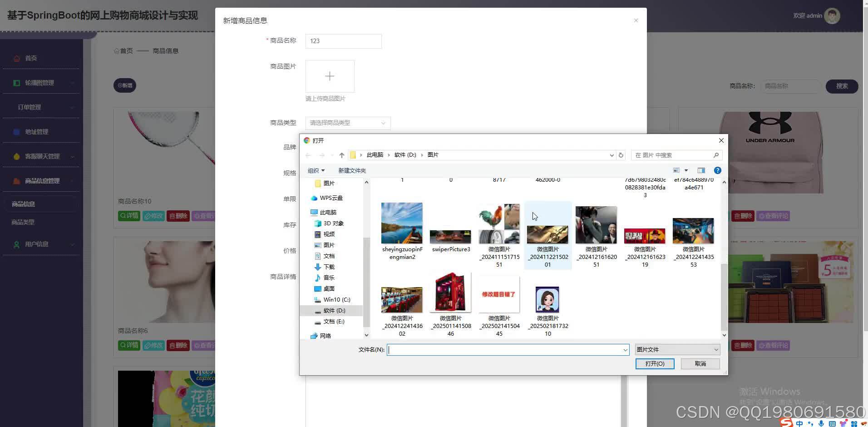Click the 地址管理 blue sidebar icon
The image size is (868, 427).
16,131
